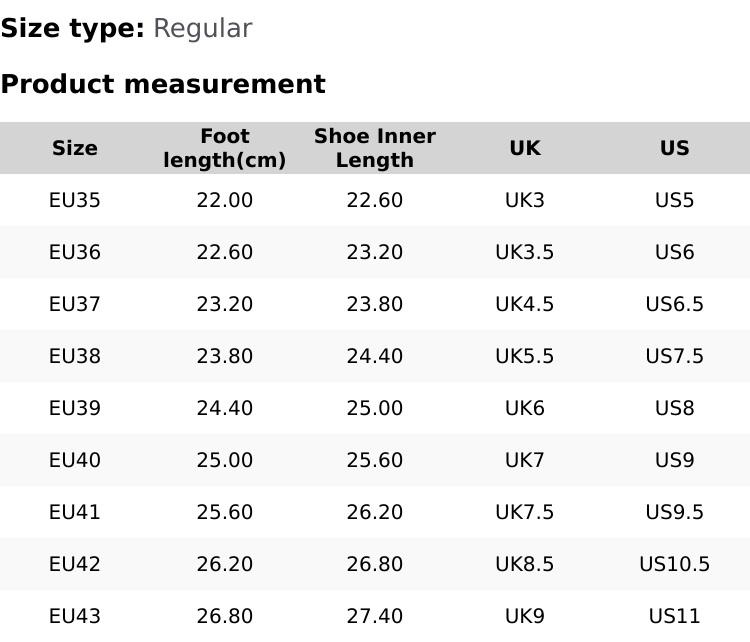Click the UK4.5 cell
Image resolution: width=750 pixels, height=642 pixels.
525,304
